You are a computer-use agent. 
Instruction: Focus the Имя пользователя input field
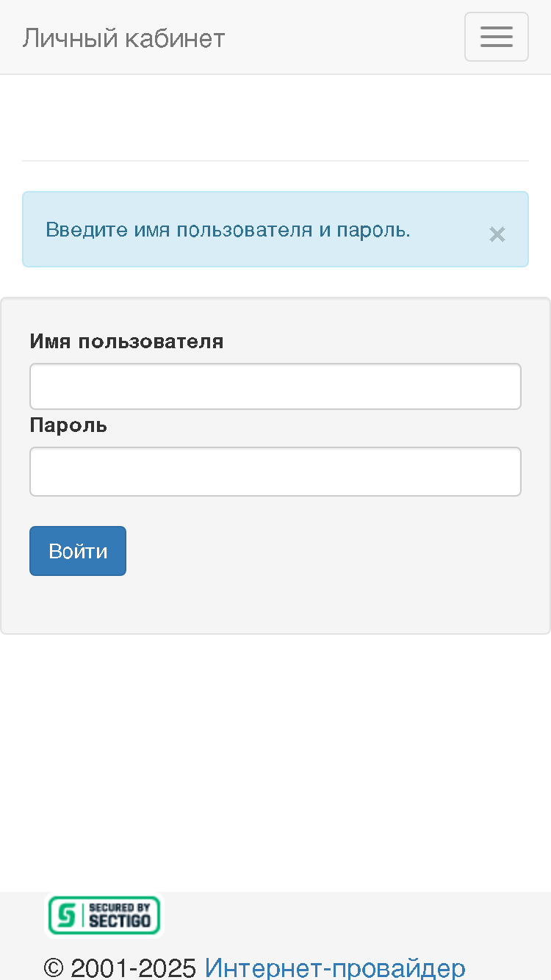[x=275, y=386]
